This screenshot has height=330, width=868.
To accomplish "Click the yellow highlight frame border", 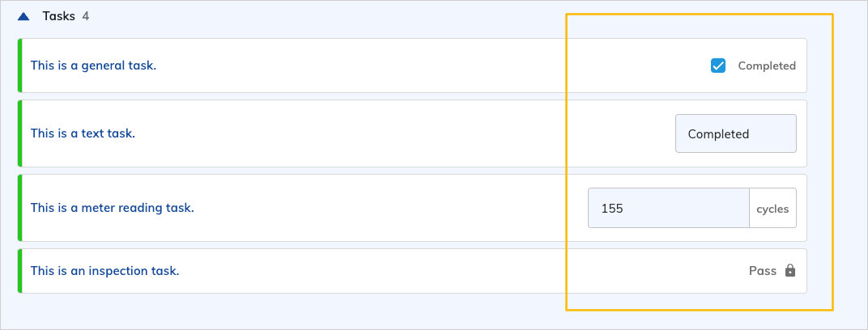I will pyautogui.click(x=832, y=162).
